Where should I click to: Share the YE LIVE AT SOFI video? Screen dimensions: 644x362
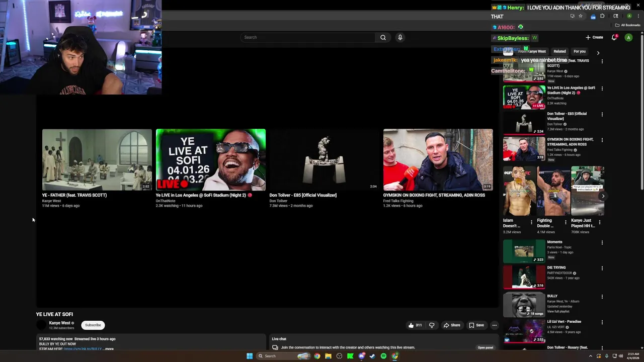point(452,325)
